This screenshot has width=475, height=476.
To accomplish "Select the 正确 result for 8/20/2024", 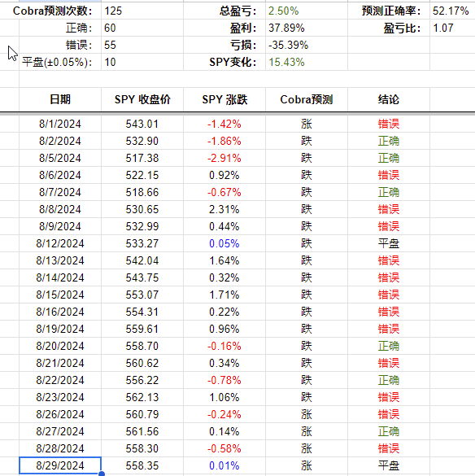I will [x=389, y=346].
